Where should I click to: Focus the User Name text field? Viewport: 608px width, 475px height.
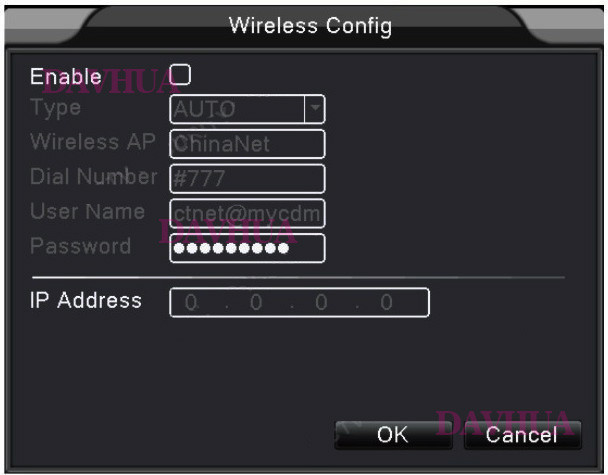pos(248,213)
